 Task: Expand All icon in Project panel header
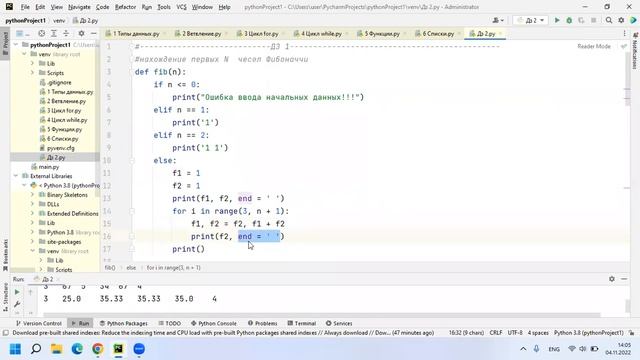tap(53, 33)
